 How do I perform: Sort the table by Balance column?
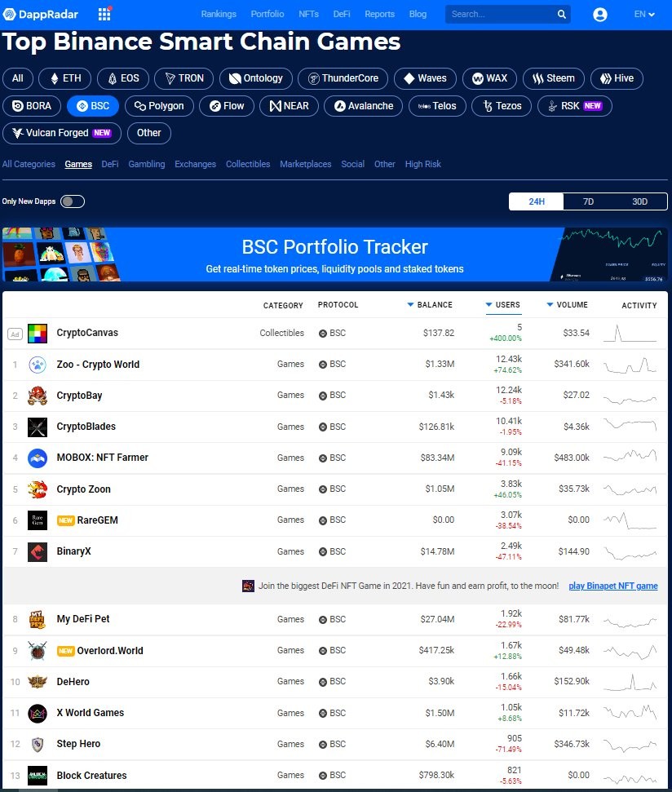pyautogui.click(x=430, y=304)
